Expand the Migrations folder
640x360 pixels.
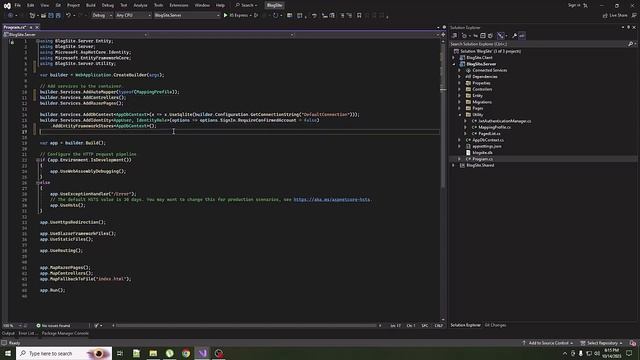[460, 102]
